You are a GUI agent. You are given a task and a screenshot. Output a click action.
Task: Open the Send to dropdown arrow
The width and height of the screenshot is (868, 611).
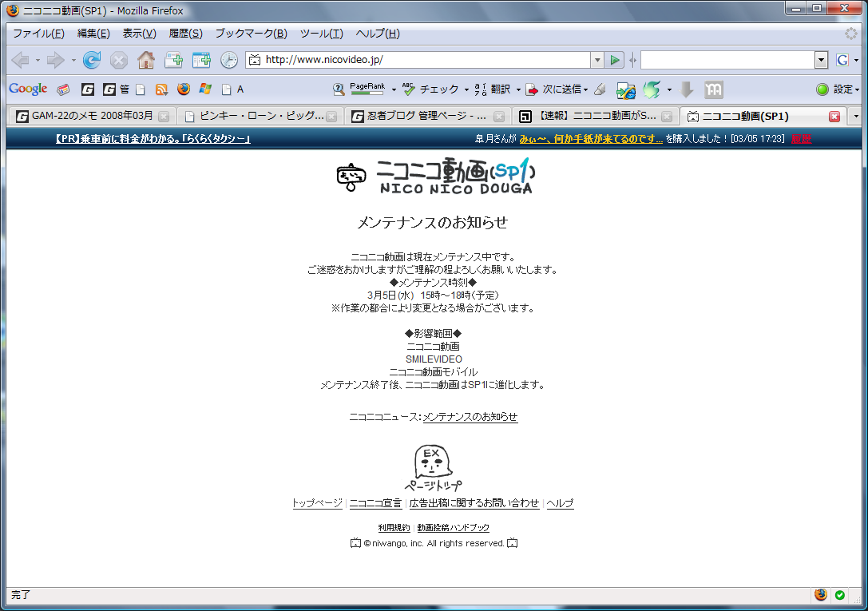(585, 89)
